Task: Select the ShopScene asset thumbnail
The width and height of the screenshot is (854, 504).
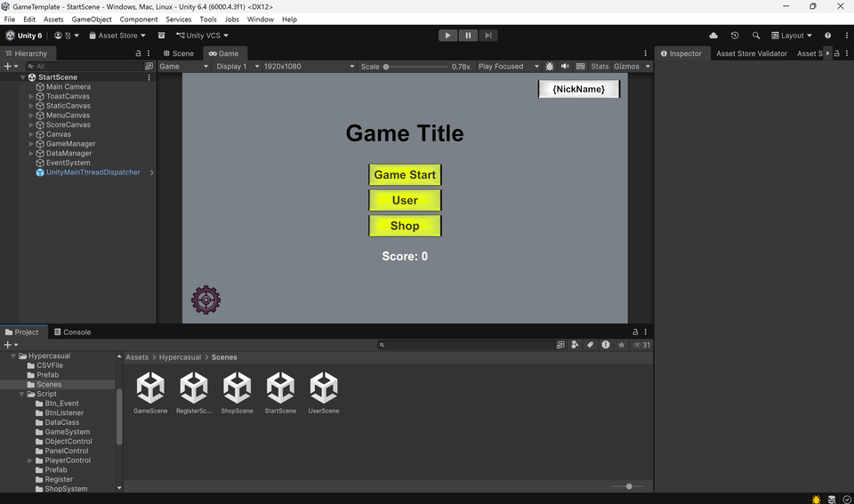Action: (x=237, y=392)
